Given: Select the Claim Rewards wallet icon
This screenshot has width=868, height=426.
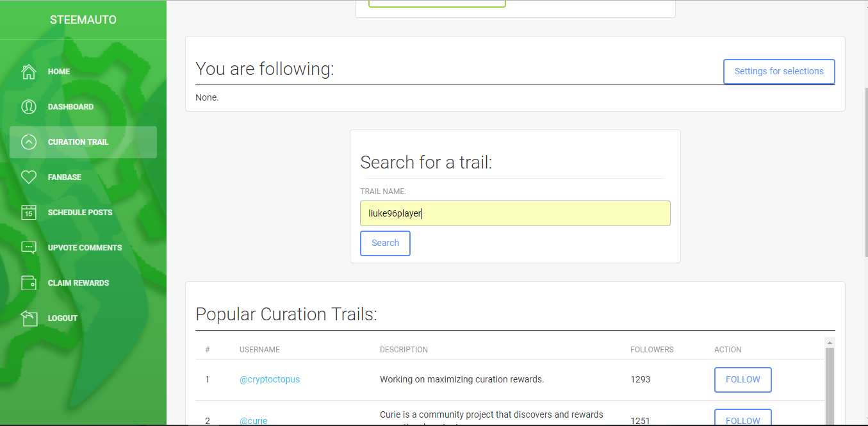Looking at the screenshot, I should (29, 283).
